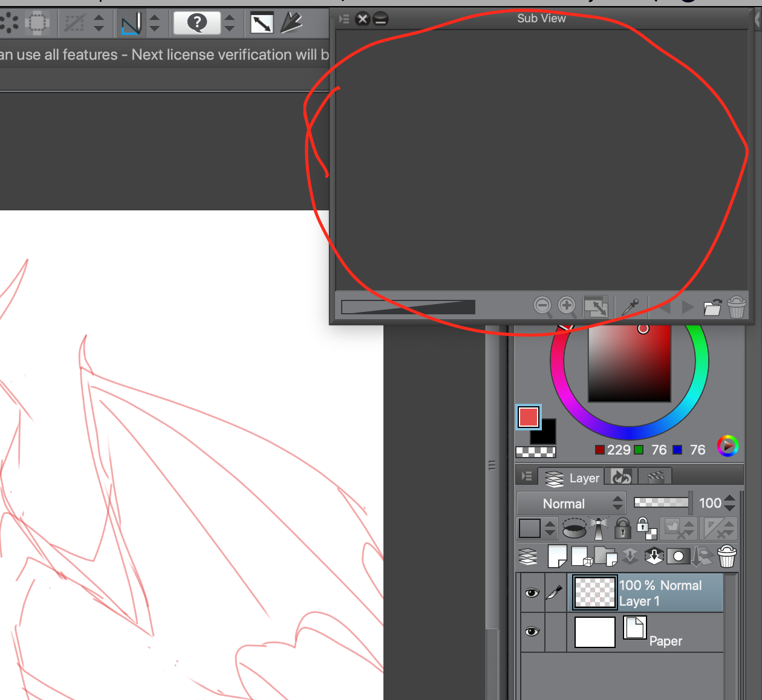Click the paper sheet icon next to Paper

pyautogui.click(x=635, y=627)
